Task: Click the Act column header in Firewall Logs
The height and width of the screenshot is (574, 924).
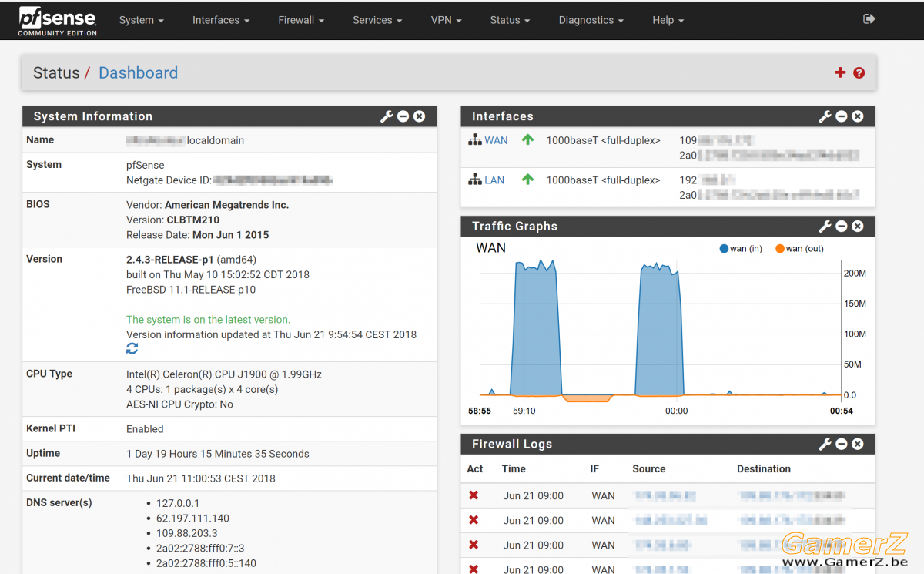Action: [475, 468]
